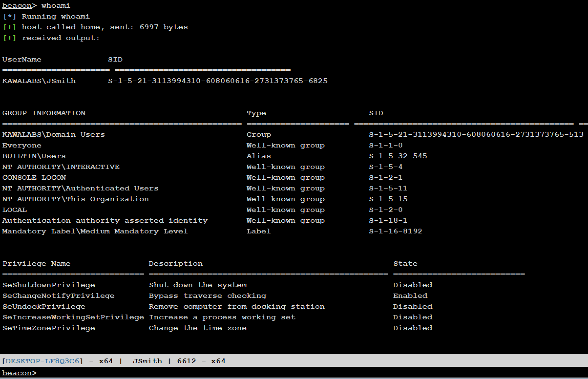Click the user SID ending in 6825

pyautogui.click(x=218, y=81)
